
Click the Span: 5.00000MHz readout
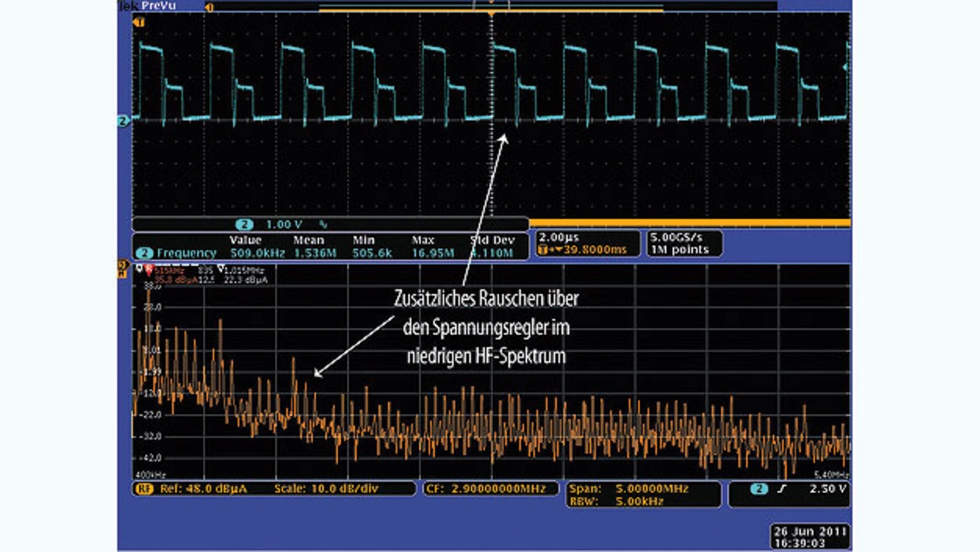click(629, 488)
